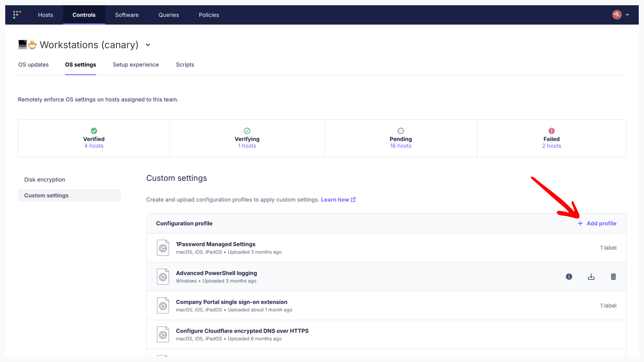Select Company Portal single sign-on extension name

pos(231,302)
